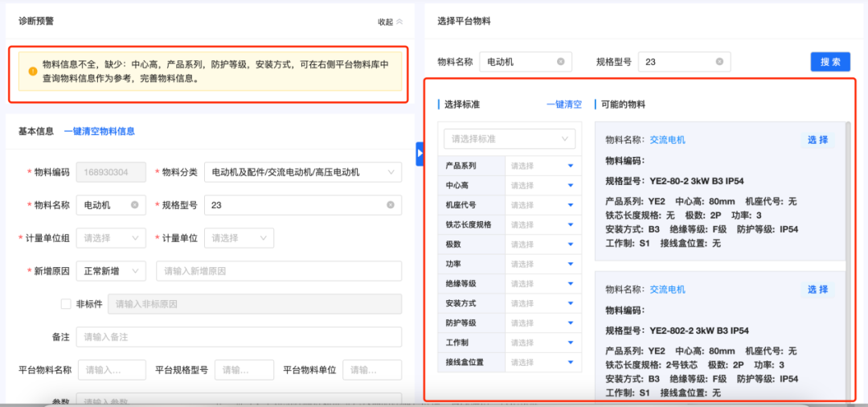Open the 接线盒位置 select dropdown
Image resolution: width=868 pixels, height=407 pixels.
[543, 362]
